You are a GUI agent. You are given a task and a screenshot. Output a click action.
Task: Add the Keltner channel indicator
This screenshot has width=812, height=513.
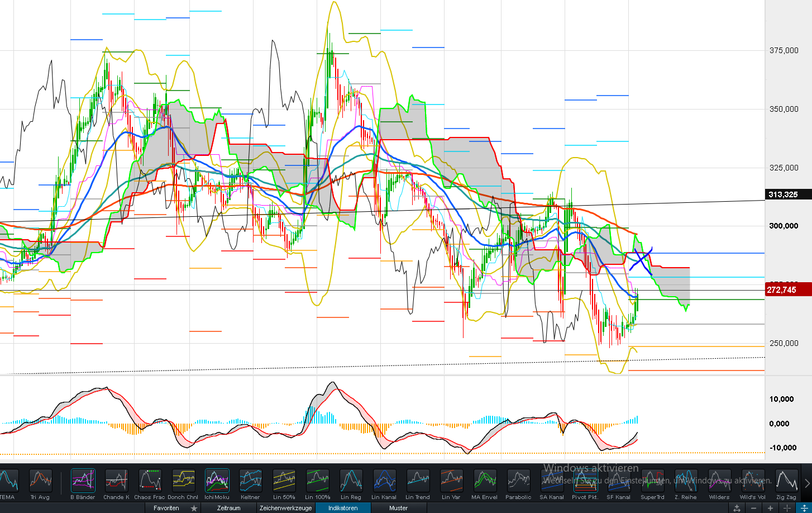tap(250, 484)
